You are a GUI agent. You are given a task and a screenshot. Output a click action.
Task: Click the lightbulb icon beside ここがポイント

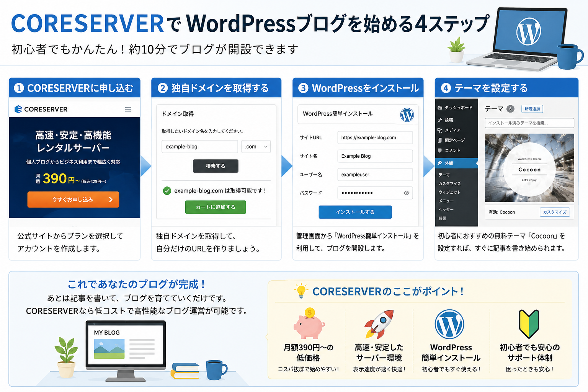pos(301,291)
